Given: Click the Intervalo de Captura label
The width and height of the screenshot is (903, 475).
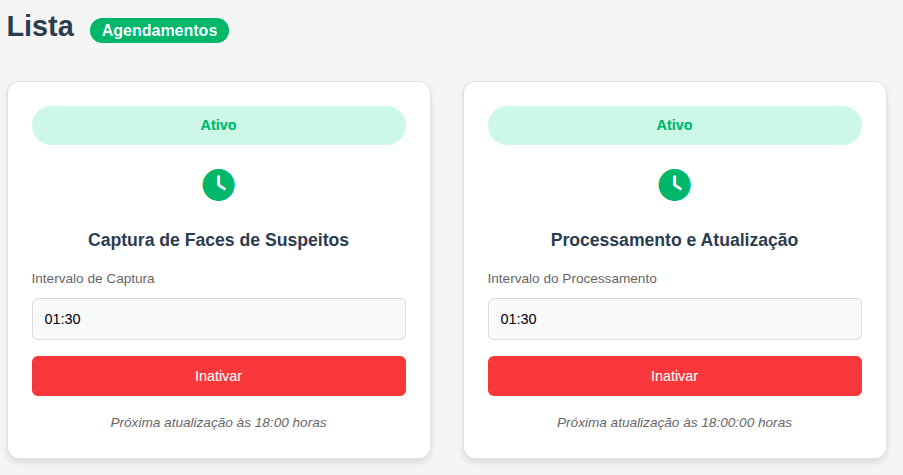Looking at the screenshot, I should (93, 278).
